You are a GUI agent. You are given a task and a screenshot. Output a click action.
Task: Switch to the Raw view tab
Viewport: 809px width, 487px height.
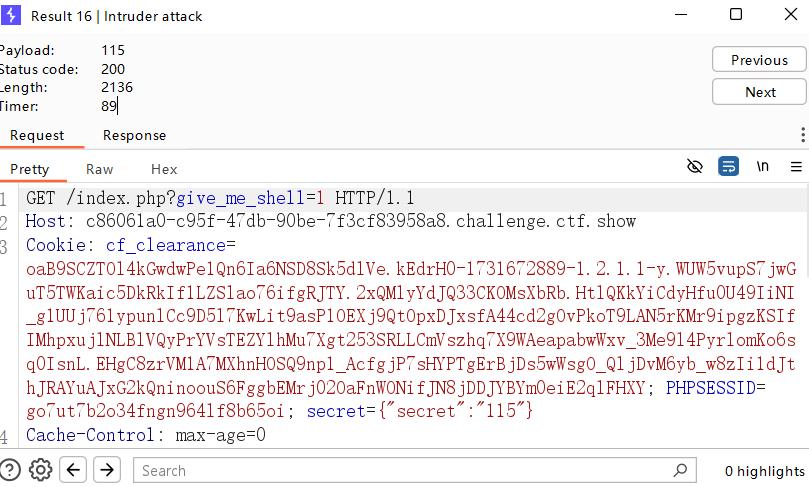(x=100, y=169)
